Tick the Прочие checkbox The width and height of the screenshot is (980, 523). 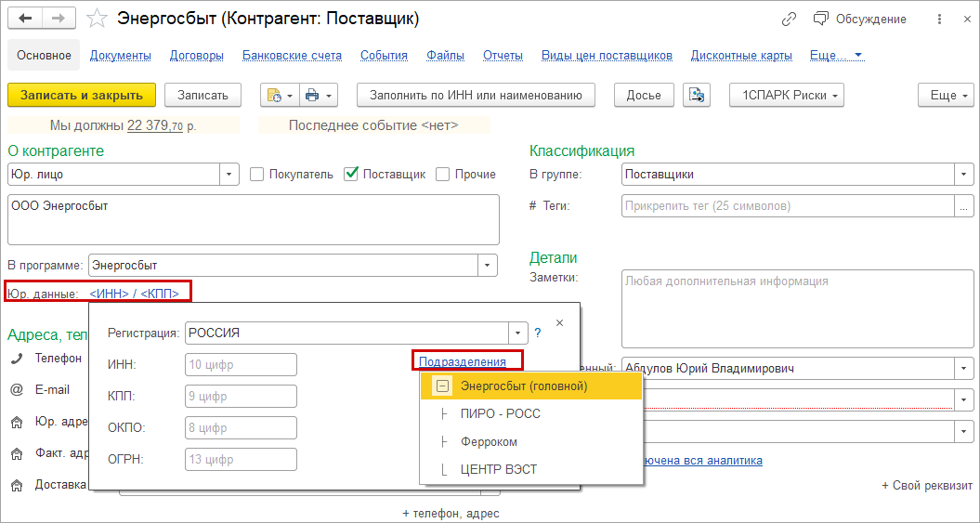(x=443, y=174)
